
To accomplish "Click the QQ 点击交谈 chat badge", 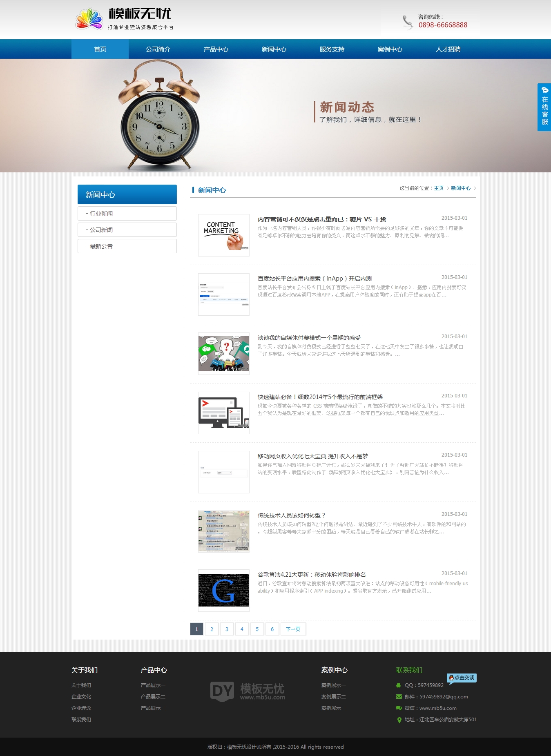I will point(462,678).
